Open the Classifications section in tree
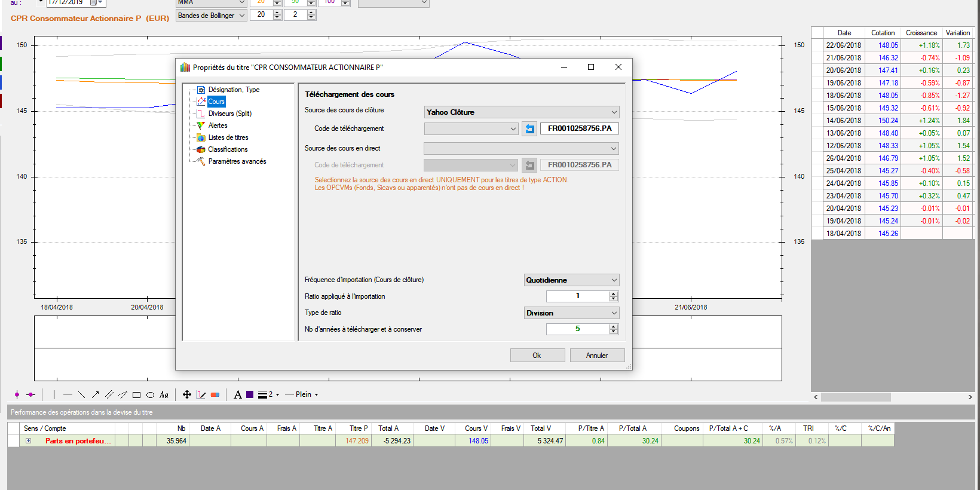This screenshot has width=980, height=490. [228, 149]
